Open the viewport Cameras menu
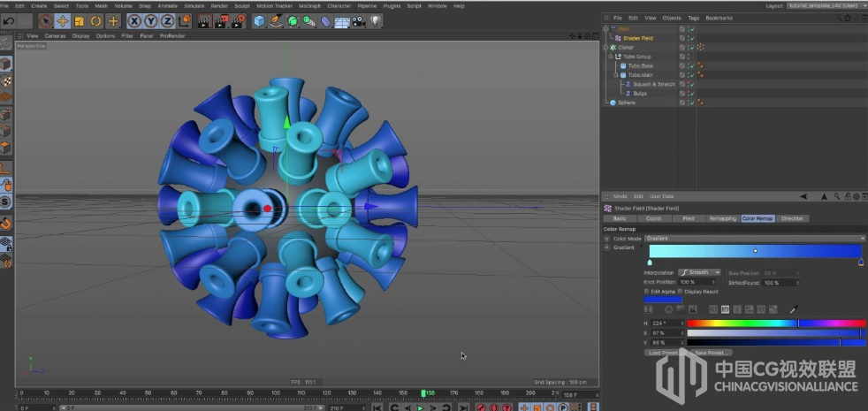Screen dimensions: 868x411 click(55, 36)
